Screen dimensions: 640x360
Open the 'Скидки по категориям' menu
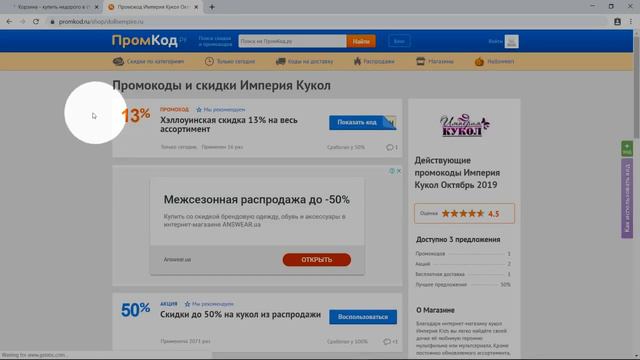pos(155,62)
